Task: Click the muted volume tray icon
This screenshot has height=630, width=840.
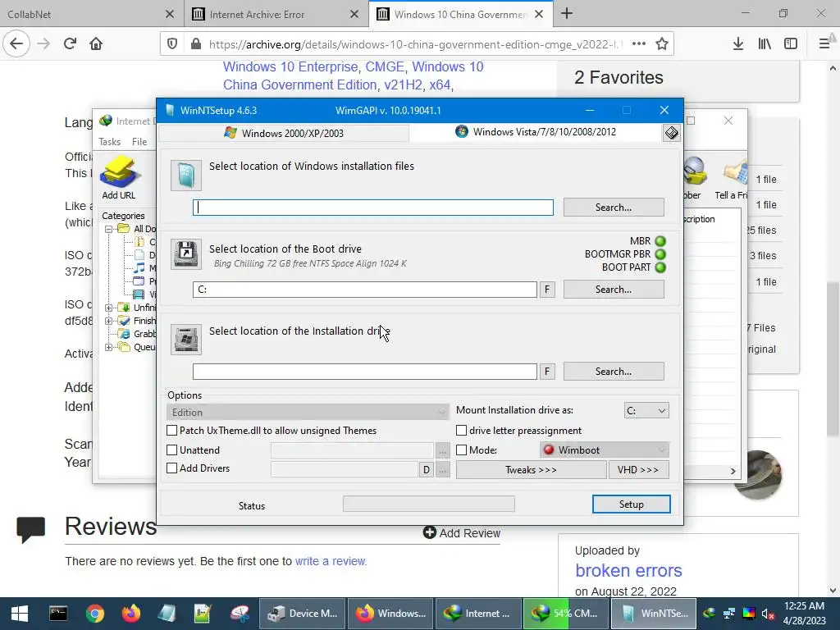Action: pos(768,614)
